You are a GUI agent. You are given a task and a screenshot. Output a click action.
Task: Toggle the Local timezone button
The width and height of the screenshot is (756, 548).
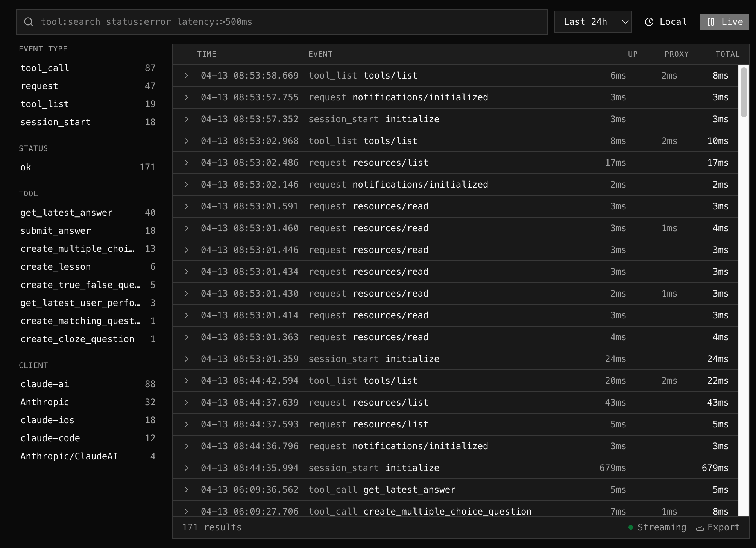click(666, 22)
